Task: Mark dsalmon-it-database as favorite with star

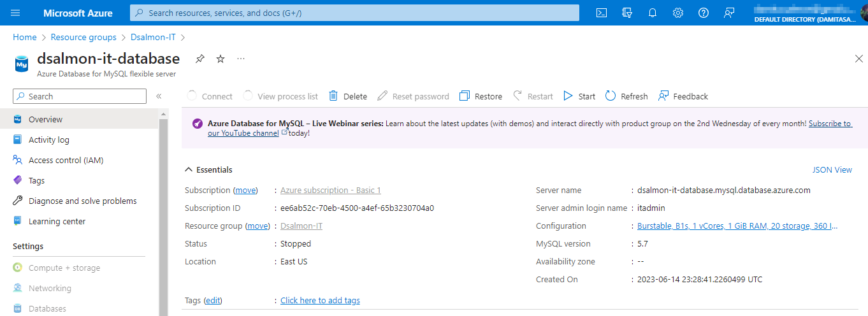Action: click(x=221, y=59)
